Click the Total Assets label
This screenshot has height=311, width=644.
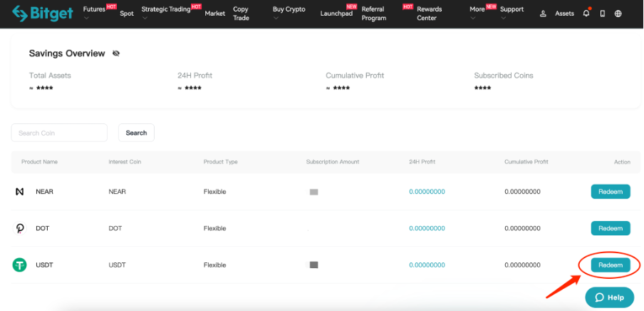(x=50, y=76)
